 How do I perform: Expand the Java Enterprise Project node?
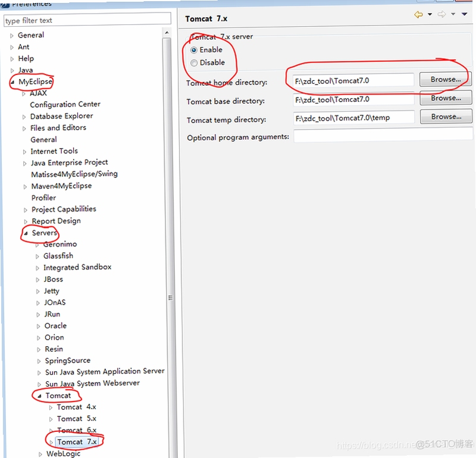(x=24, y=164)
